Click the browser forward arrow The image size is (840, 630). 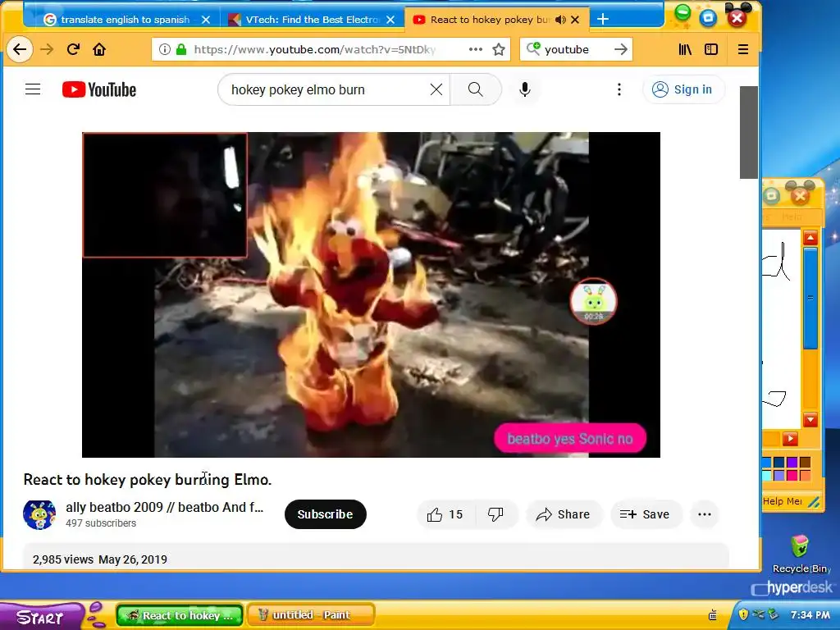point(47,49)
